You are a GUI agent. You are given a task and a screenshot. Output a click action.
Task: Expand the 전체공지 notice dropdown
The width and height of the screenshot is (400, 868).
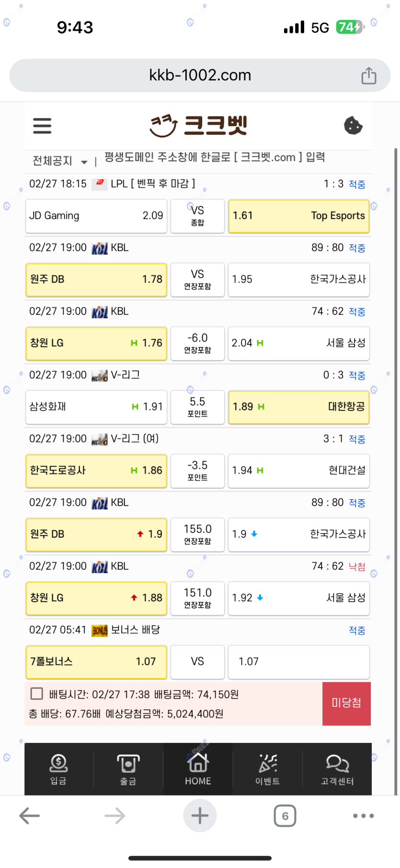60,161
